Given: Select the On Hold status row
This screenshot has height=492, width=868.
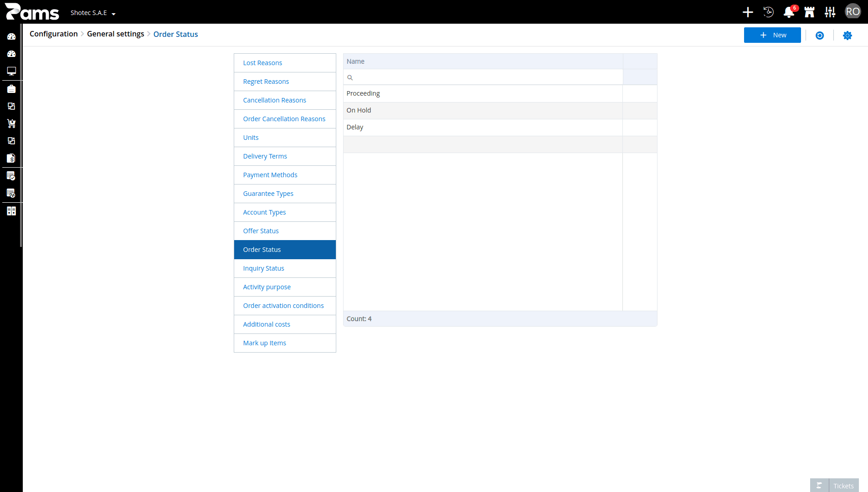Looking at the screenshot, I should click(x=500, y=110).
